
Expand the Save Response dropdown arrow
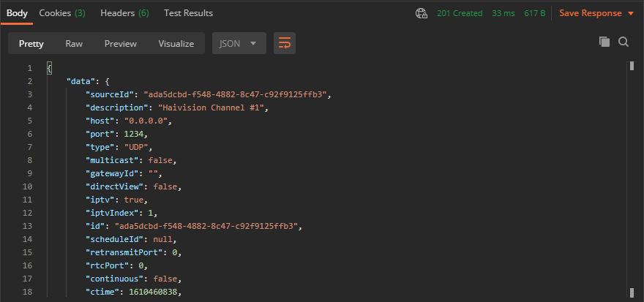pyautogui.click(x=631, y=14)
